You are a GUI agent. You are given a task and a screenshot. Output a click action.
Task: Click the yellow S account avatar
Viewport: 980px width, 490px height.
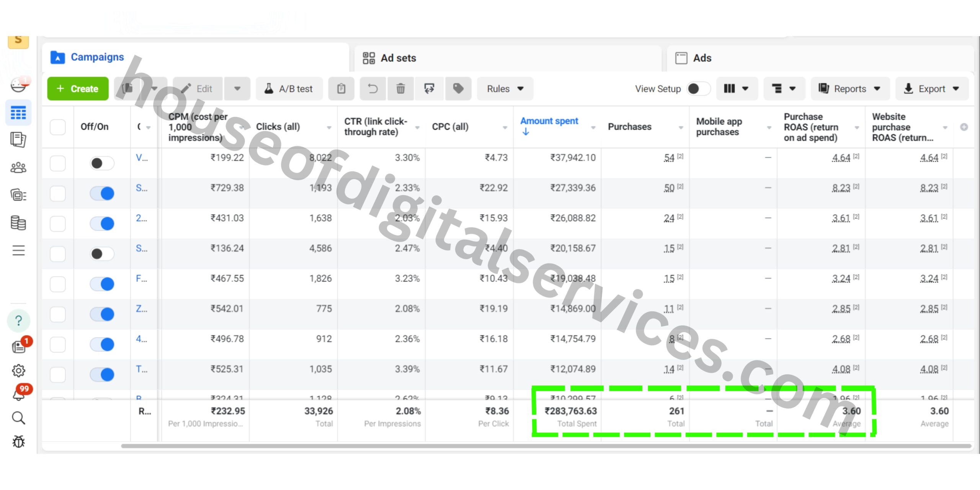18,41
